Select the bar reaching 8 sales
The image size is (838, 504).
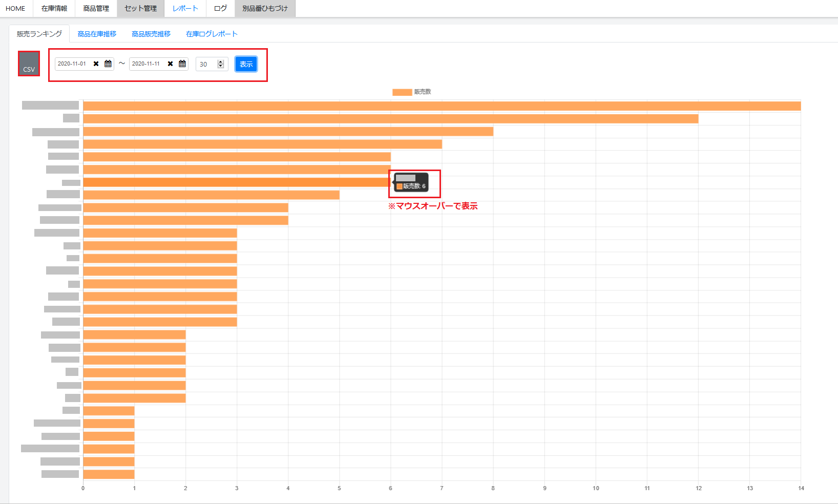(x=288, y=132)
